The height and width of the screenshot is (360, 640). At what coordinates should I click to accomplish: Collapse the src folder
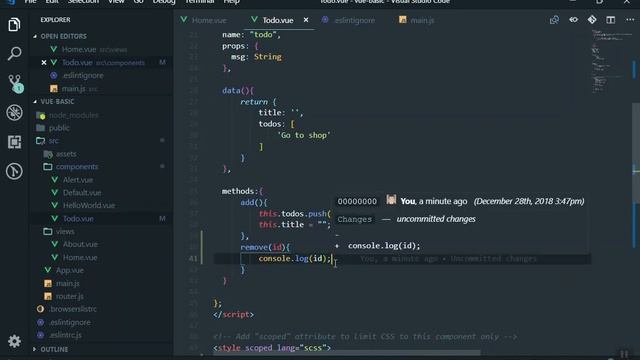[x=53, y=141]
